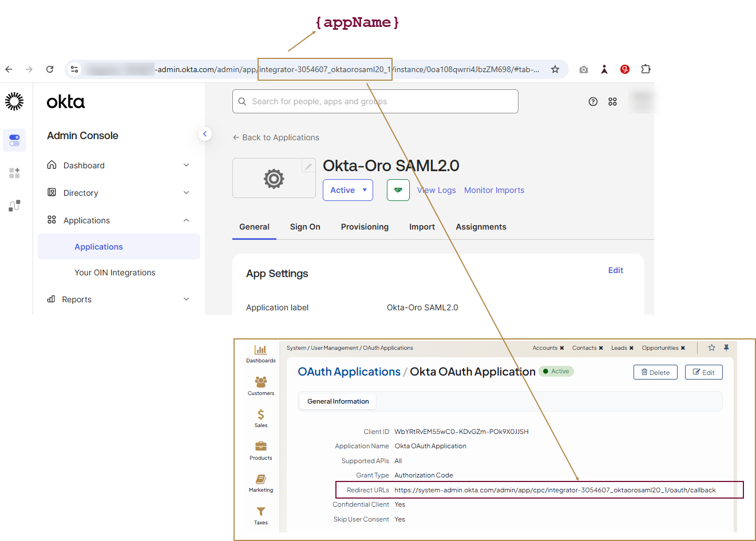Open the Dashboards icon in Oro sidebar

click(261, 353)
